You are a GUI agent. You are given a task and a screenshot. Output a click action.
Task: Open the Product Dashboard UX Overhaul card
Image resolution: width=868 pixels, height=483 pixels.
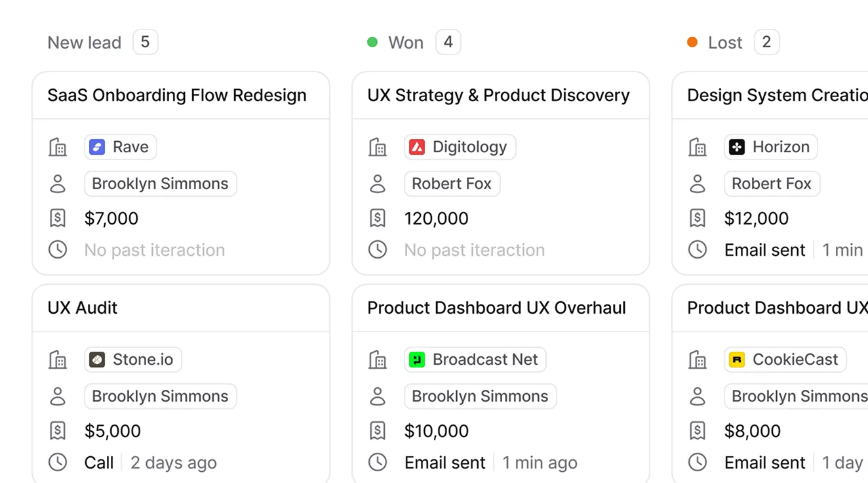pos(496,308)
